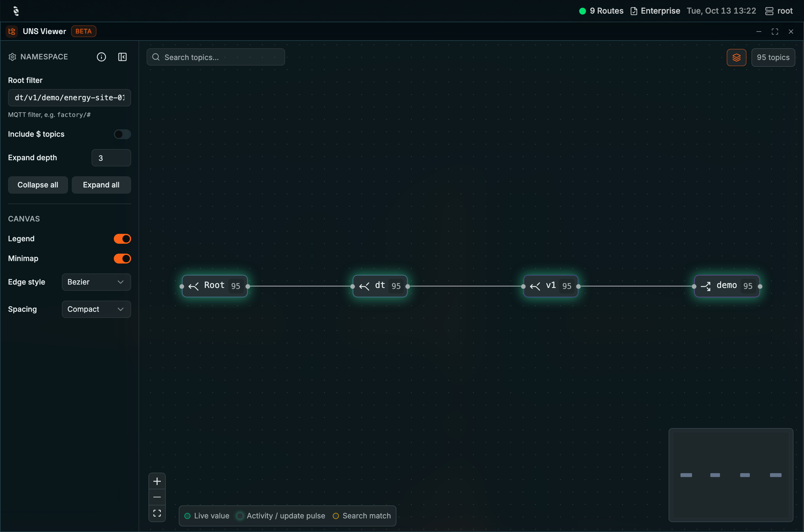Screen dimensions: 804x532
Task: Click the Root node's 95 count badge
Action: click(x=236, y=286)
